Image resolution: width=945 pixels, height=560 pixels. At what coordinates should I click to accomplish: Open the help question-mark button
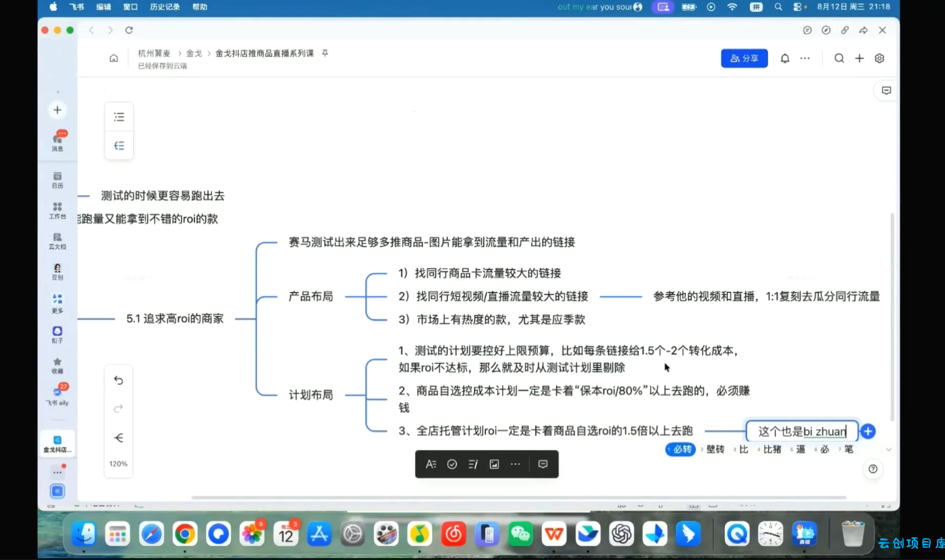(x=873, y=469)
